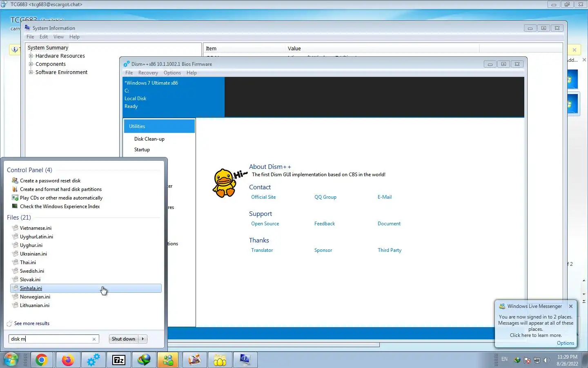Open Create and format hard disk partitions
Viewport: 588px width, 368px height.
click(x=61, y=189)
